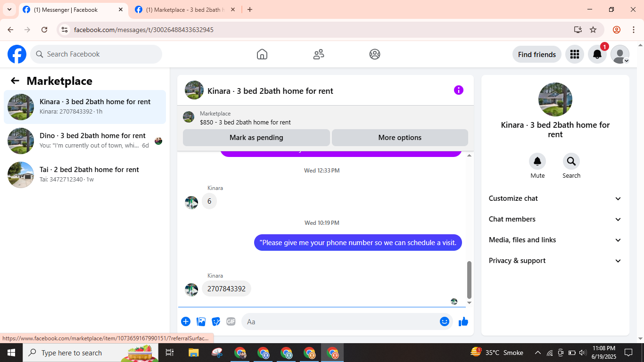Attach a photo with image icon
Screen dimensions: 644x362
coord(201,321)
